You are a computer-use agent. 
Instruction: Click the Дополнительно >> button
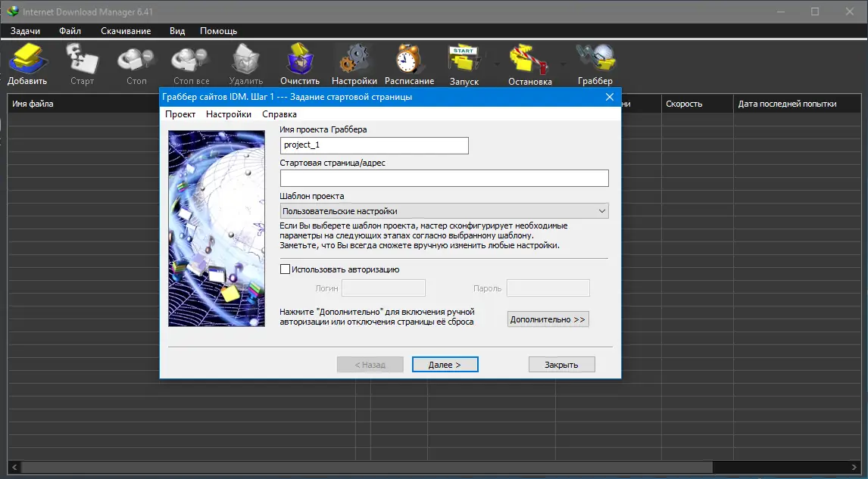coord(548,319)
